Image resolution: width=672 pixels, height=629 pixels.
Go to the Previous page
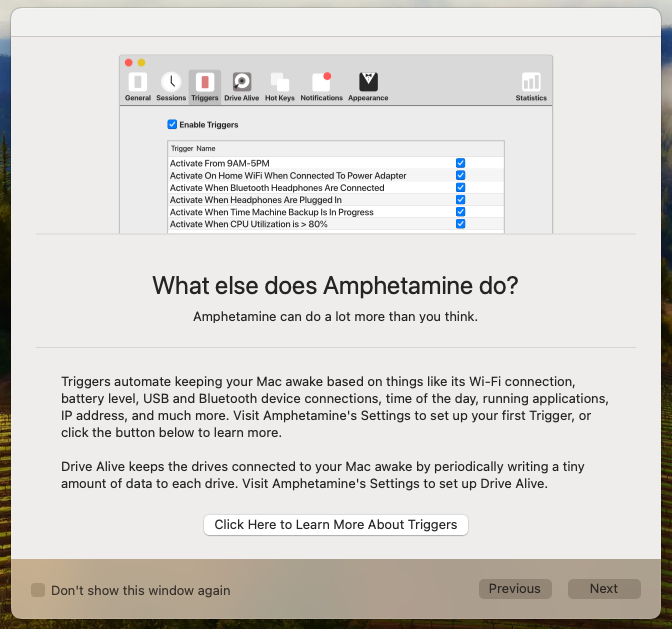[x=515, y=589]
